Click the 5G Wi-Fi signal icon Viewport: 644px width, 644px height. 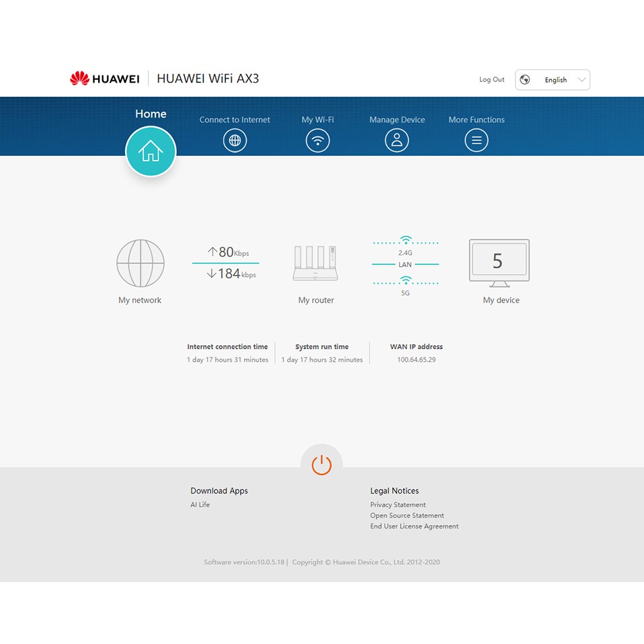tap(405, 281)
